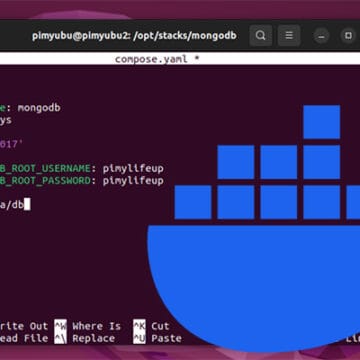Open the terminal hamburger menu
The width and height of the screenshot is (360, 360).
pyautogui.click(x=289, y=35)
